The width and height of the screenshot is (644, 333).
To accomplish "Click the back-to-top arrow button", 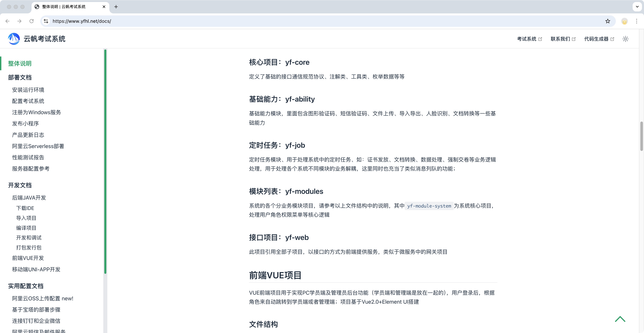I will (x=620, y=319).
